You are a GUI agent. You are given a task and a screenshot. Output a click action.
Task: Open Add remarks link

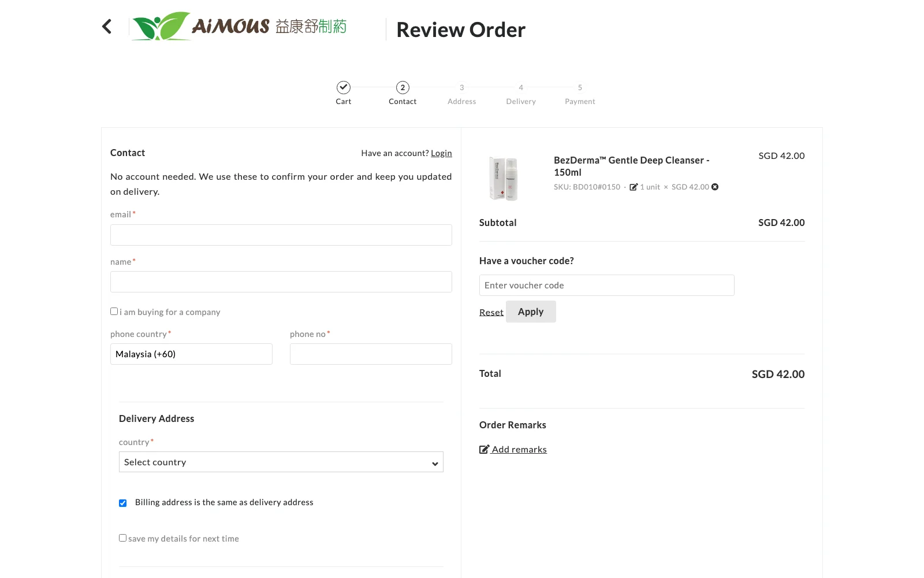pos(519,449)
